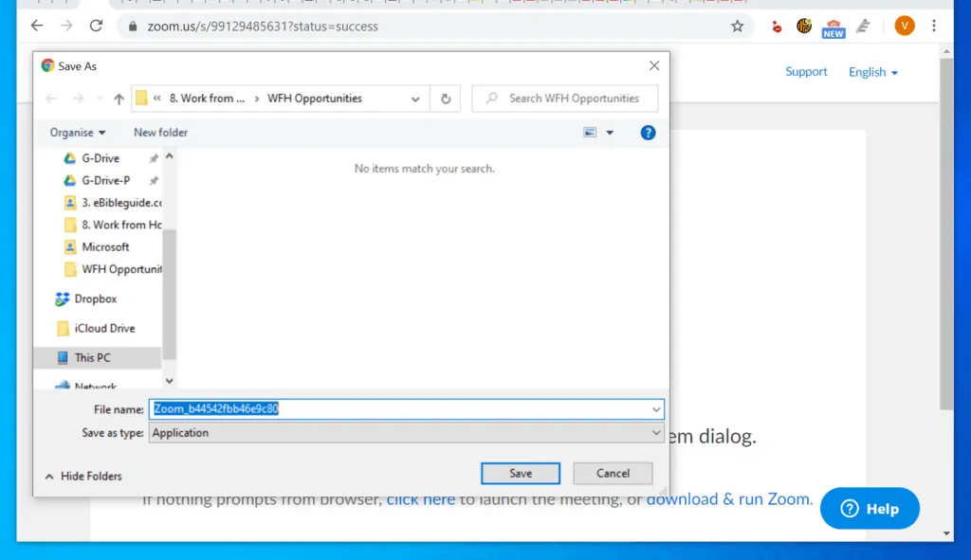Viewport: 971px width, 560px height.
Task: Refresh the WFH Opportunities folder view
Action: [x=446, y=99]
